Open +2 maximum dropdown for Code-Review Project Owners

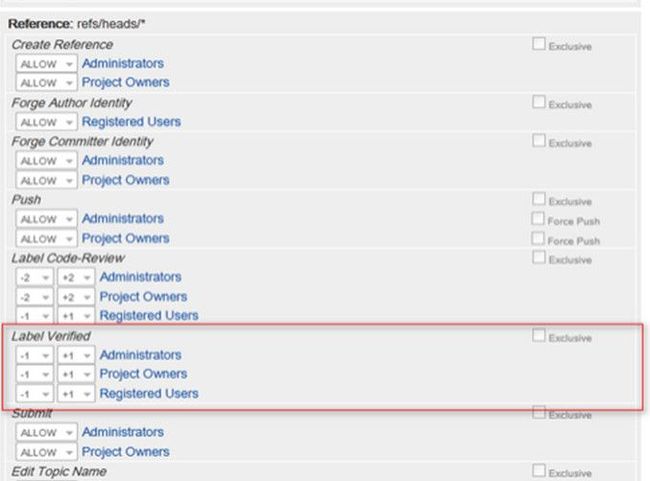[73, 297]
